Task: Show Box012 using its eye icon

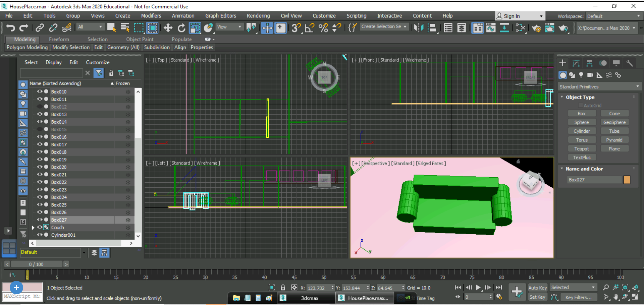Action: [40, 107]
